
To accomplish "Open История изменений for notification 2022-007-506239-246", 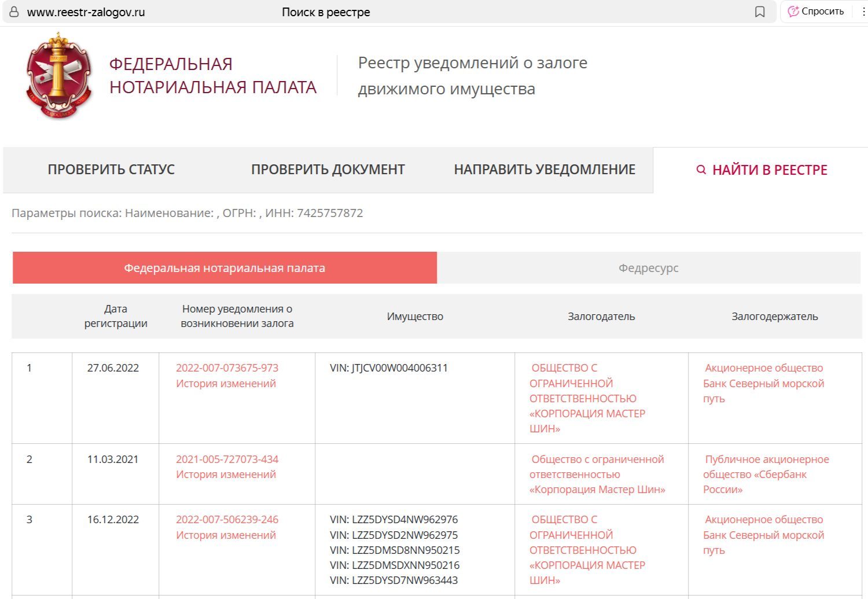I will pos(226,535).
